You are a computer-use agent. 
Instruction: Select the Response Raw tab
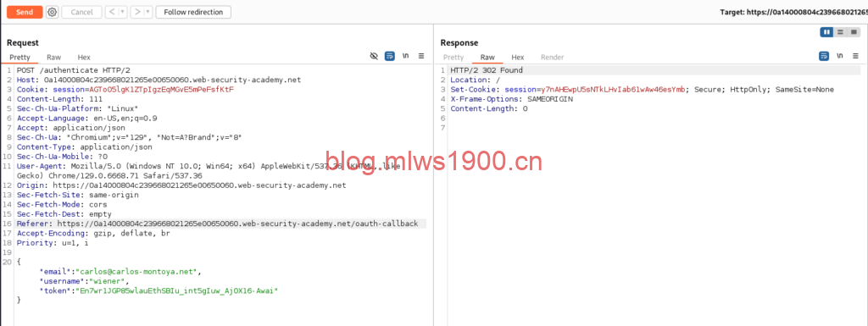point(487,58)
